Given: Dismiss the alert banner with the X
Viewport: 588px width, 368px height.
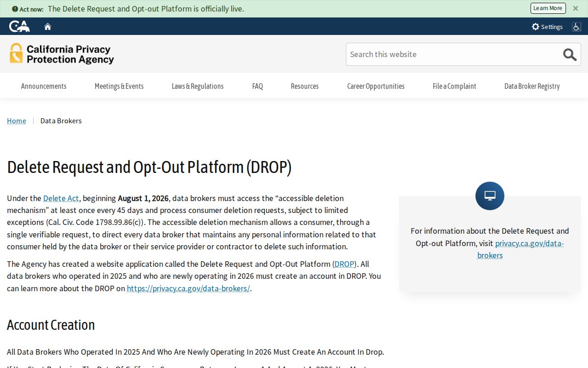Looking at the screenshot, I should [576, 8].
